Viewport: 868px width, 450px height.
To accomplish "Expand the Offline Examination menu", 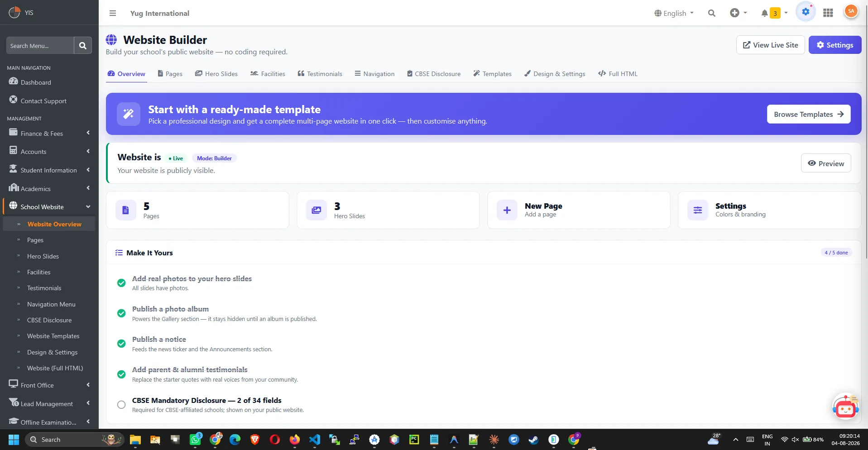I will (x=49, y=422).
